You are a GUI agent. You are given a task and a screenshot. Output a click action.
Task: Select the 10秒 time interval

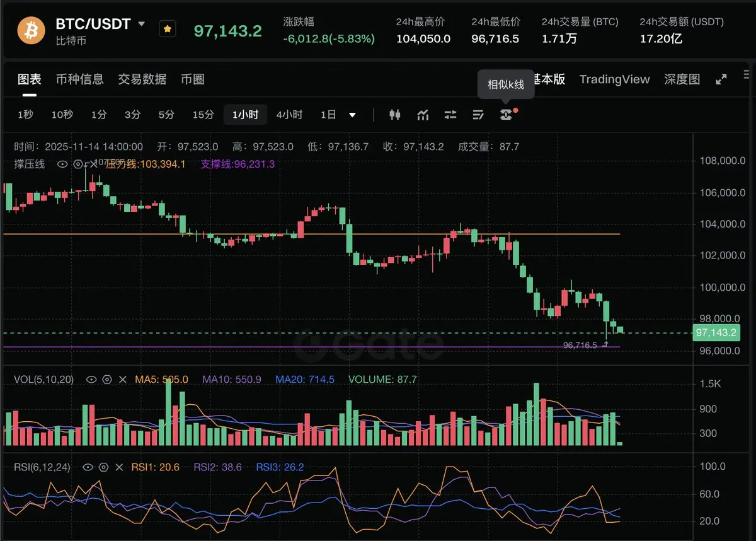click(x=62, y=115)
